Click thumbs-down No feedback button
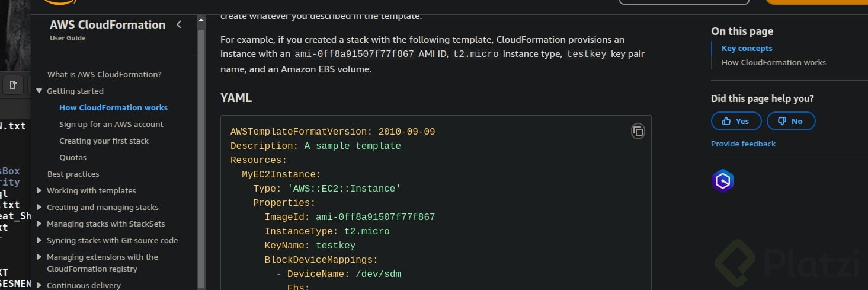This screenshot has height=290, width=868. tap(790, 121)
